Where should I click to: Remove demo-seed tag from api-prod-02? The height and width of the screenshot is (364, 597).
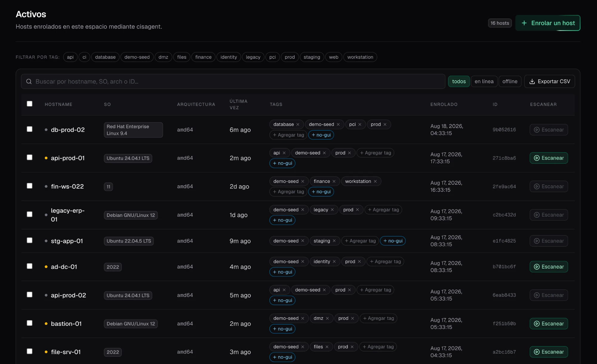click(324, 290)
